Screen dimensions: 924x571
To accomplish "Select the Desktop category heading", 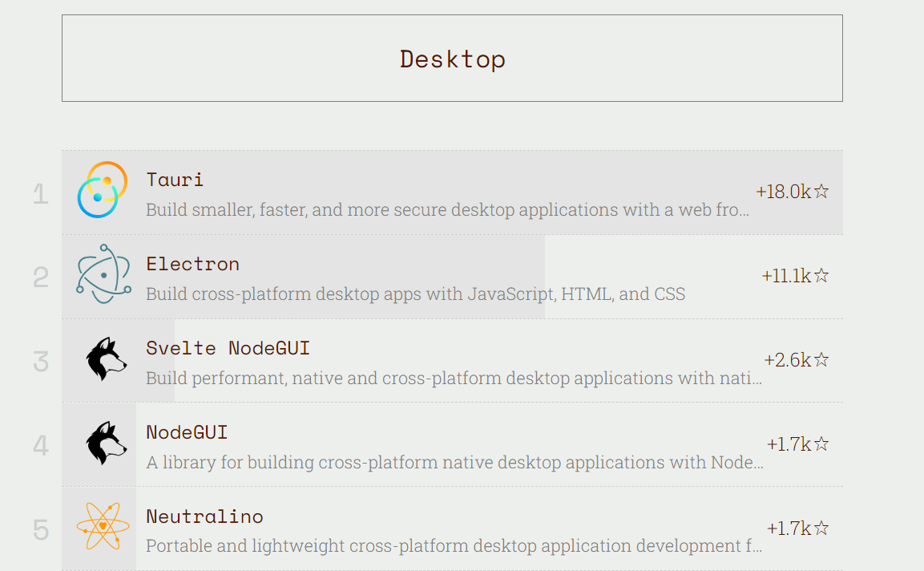I will tap(452, 58).
